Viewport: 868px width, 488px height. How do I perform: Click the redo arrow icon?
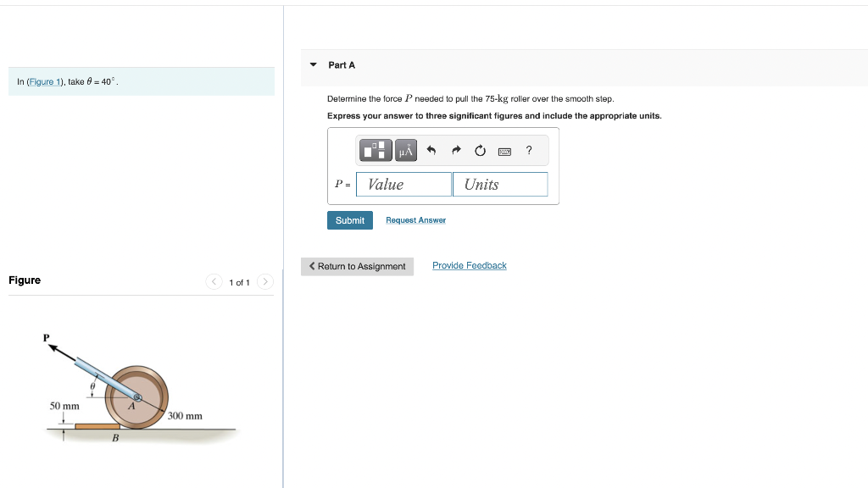455,150
